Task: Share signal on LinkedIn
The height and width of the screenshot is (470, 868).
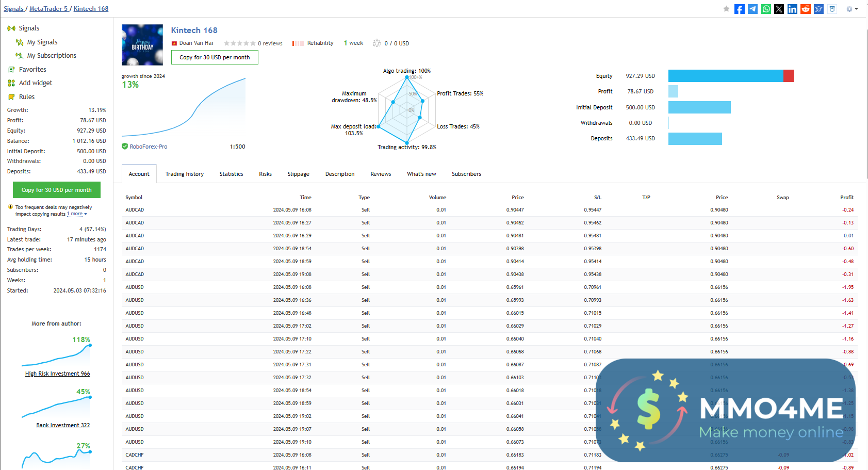Action: (x=792, y=9)
